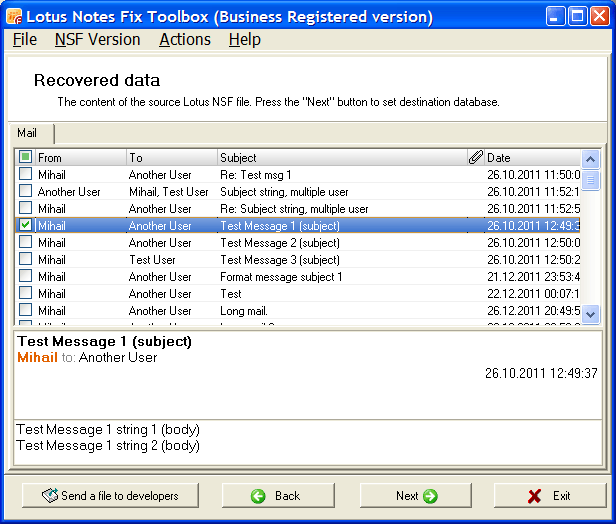Click Send a file to developers button
The height and width of the screenshot is (524, 616).
[110, 496]
